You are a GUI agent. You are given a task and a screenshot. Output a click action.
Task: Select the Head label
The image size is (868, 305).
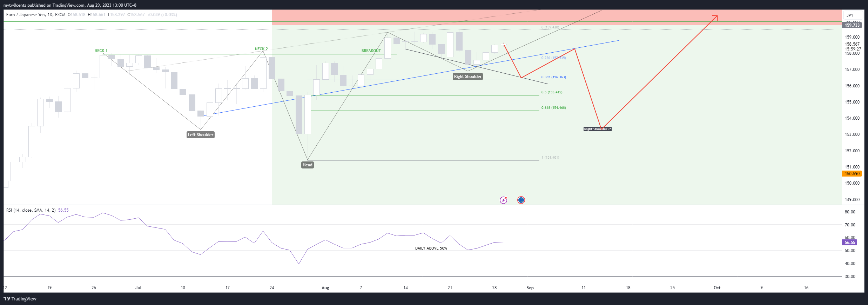coord(308,165)
